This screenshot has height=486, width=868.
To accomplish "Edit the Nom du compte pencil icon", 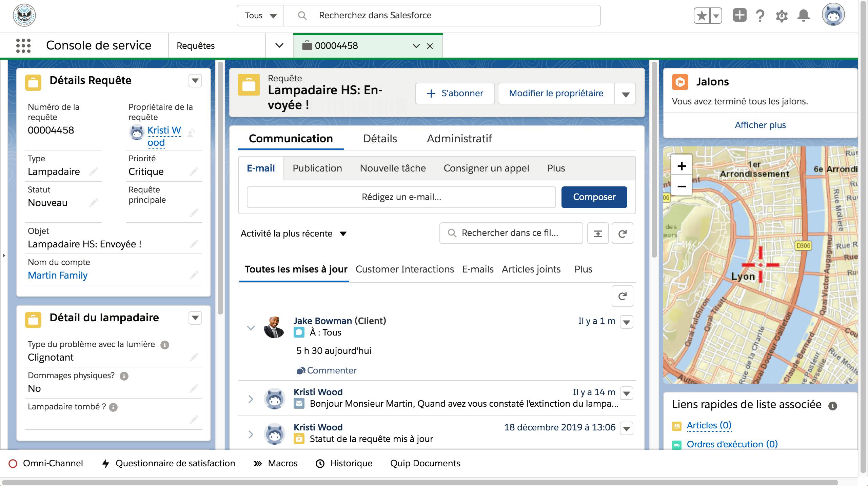I will 194,275.
